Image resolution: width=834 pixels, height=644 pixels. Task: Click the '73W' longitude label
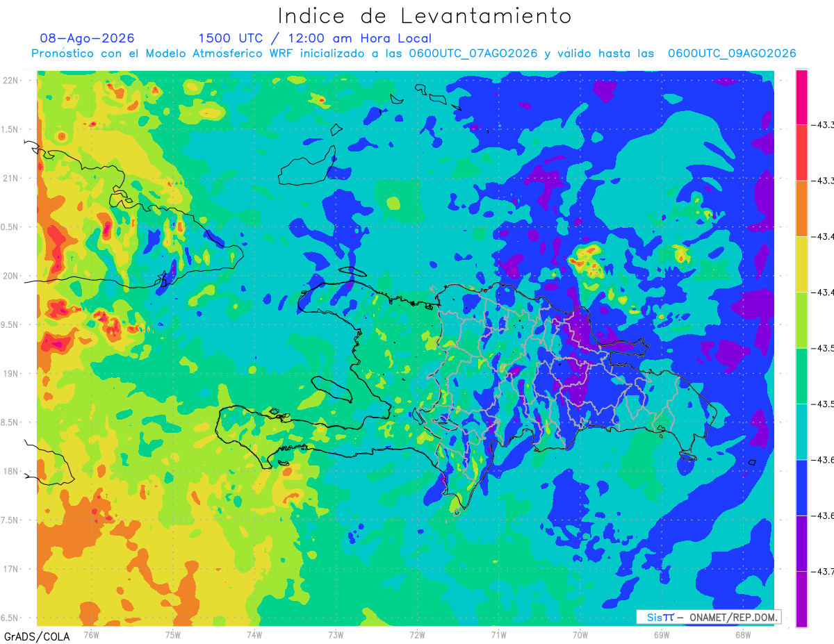coord(336,634)
